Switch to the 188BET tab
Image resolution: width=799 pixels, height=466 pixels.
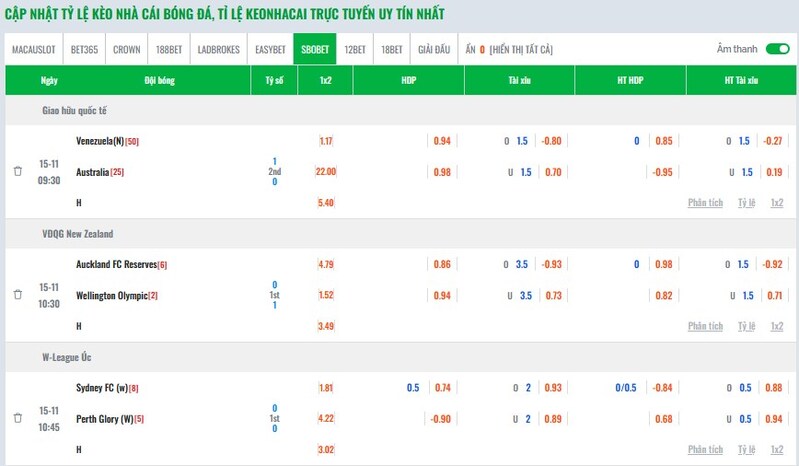169,49
